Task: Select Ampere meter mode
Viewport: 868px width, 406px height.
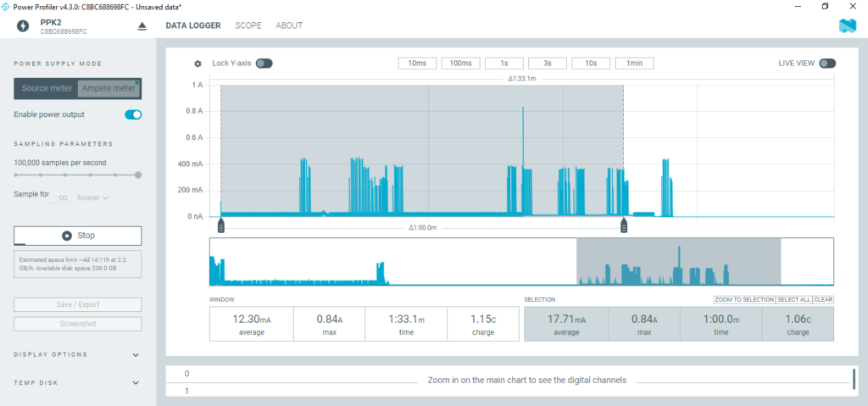Action: click(108, 88)
